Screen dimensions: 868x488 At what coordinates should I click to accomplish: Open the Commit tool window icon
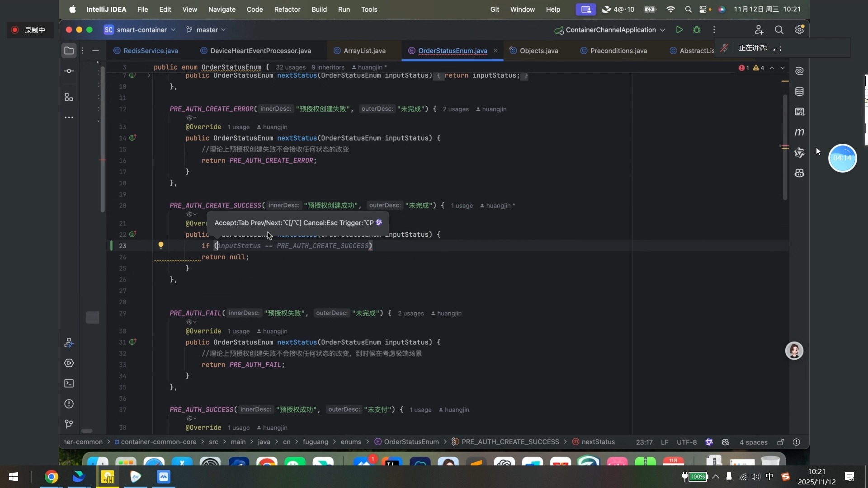(x=69, y=71)
